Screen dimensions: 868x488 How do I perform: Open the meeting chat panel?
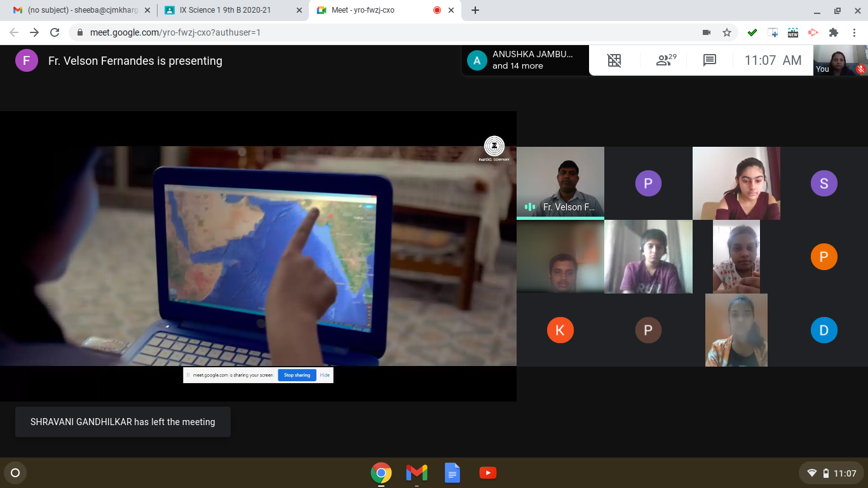pyautogui.click(x=710, y=60)
